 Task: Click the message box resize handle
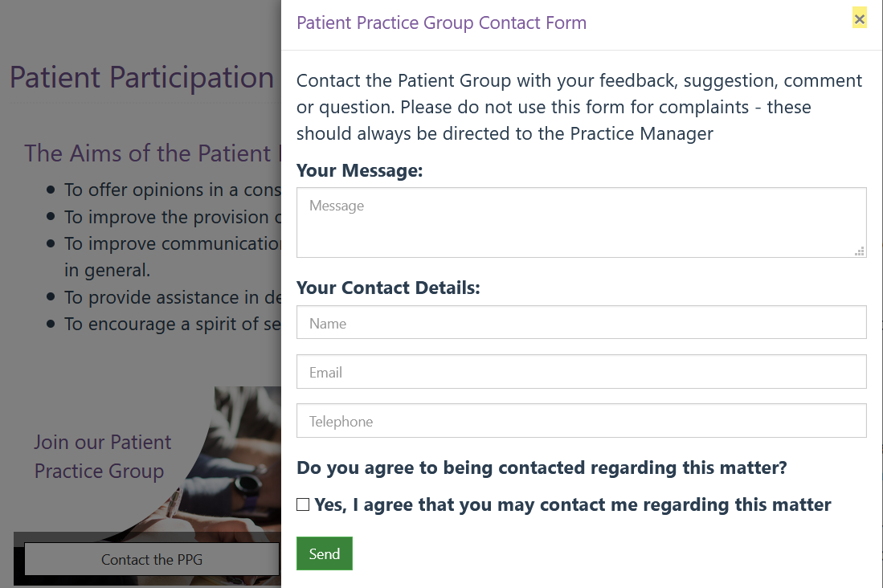(860, 251)
